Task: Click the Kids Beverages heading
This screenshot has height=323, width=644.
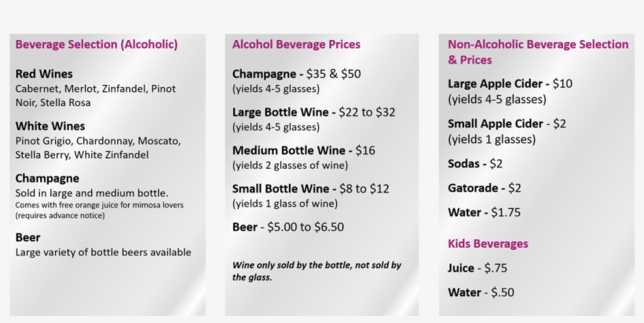Action: click(488, 244)
